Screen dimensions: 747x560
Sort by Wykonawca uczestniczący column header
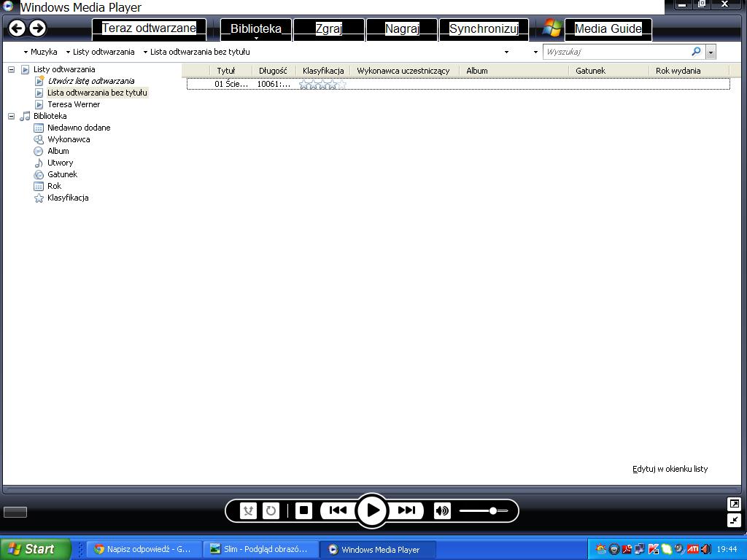404,71
